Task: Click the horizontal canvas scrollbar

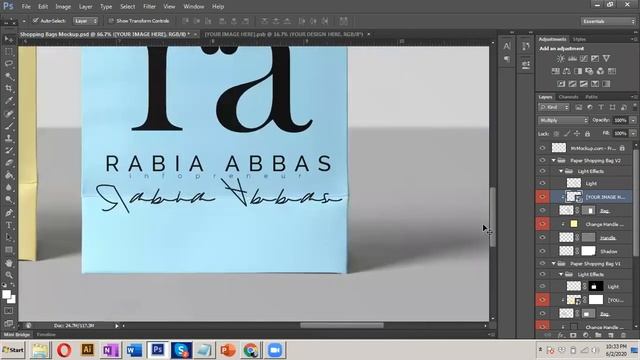Action: click(342, 325)
